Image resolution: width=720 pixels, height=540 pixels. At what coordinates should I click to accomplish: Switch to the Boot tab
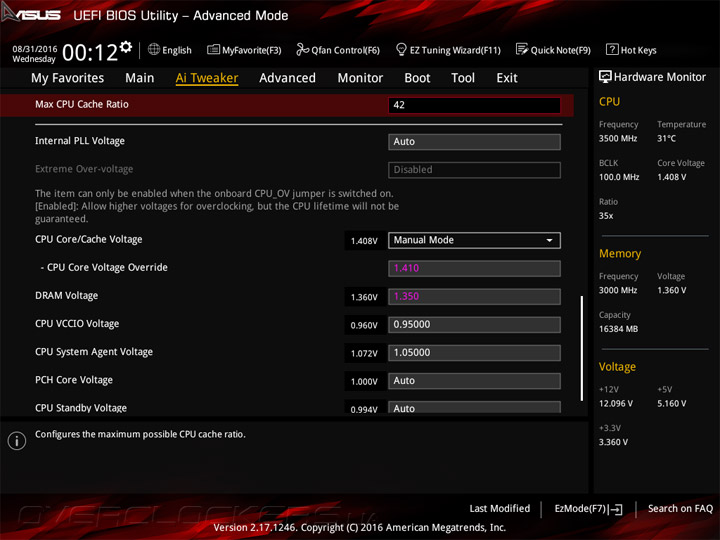[417, 78]
